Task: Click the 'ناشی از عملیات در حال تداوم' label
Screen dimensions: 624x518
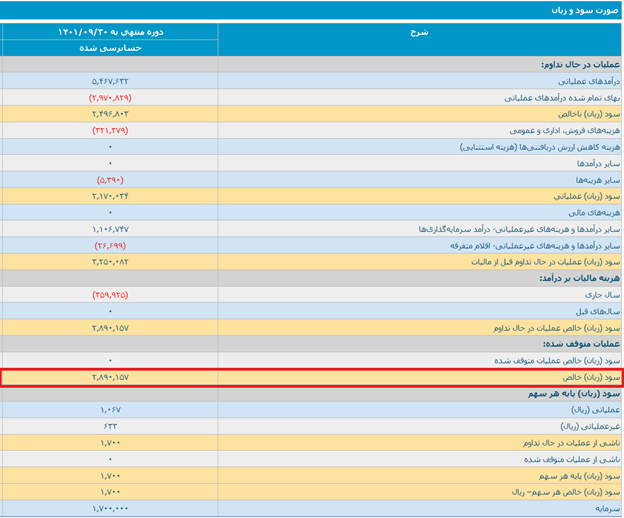Action: coord(571,443)
